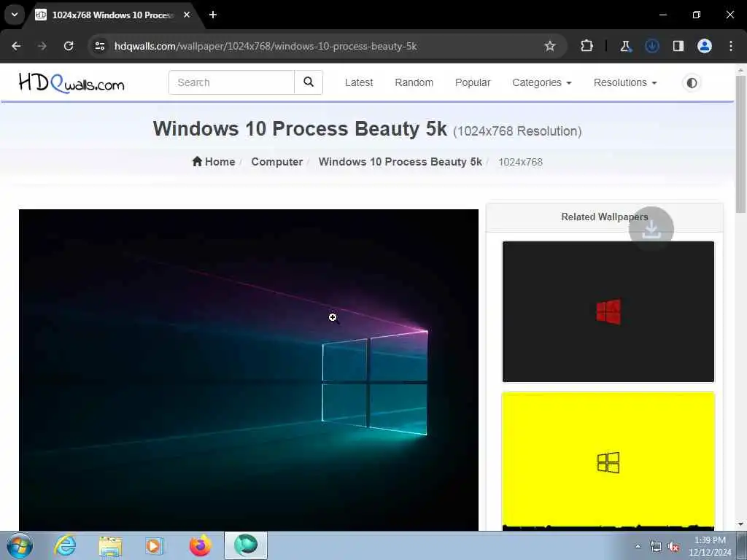Click the address bar URL

(x=266, y=46)
